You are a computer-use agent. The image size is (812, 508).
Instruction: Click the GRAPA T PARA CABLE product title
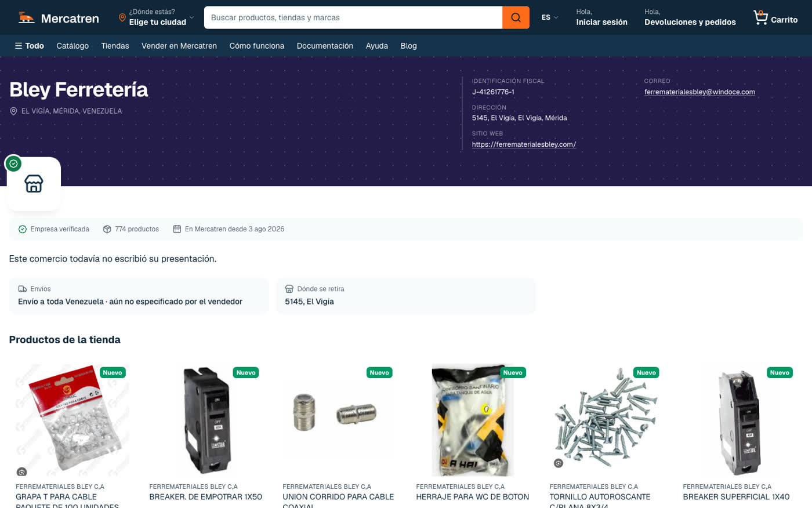coord(67,502)
